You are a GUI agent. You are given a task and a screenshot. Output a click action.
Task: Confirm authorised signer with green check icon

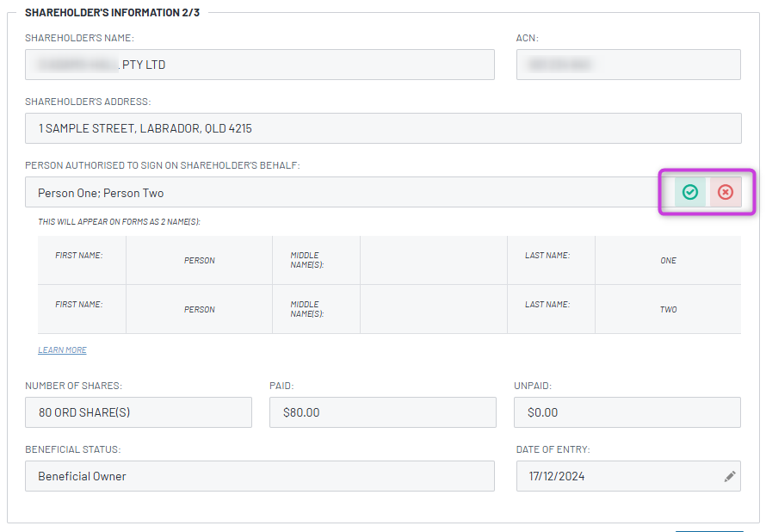tap(689, 192)
